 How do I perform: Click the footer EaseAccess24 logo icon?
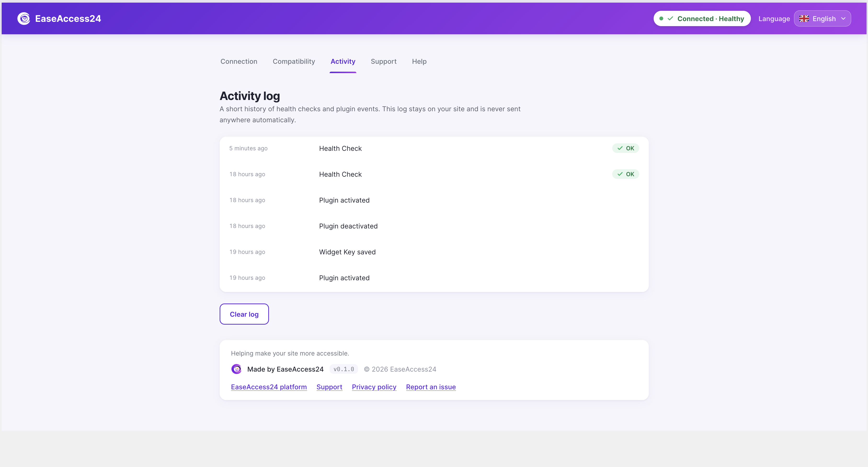point(237,369)
